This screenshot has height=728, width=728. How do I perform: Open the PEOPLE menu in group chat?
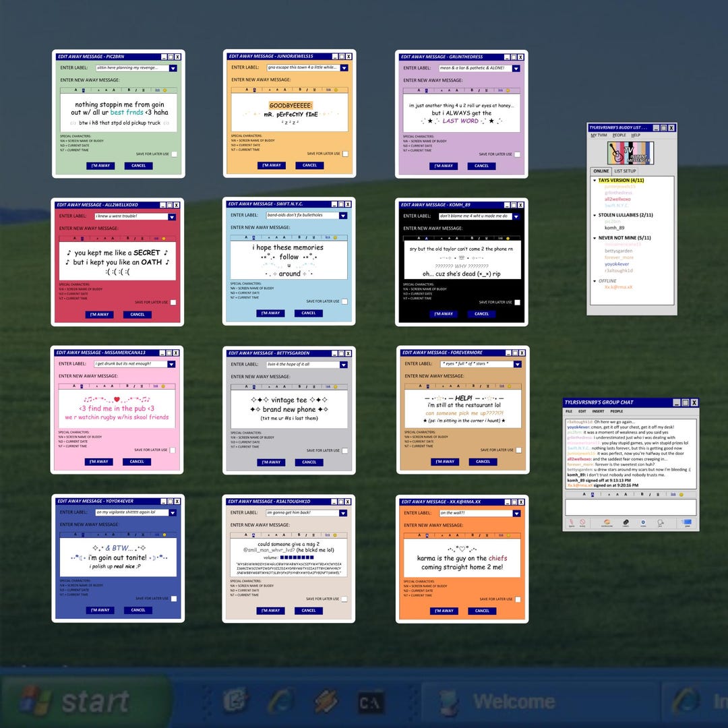pyautogui.click(x=617, y=411)
